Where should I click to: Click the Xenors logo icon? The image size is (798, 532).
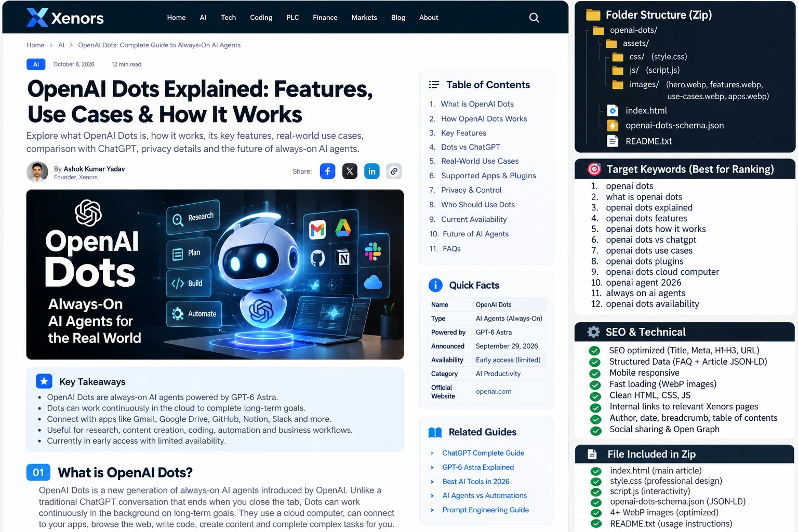[x=37, y=18]
